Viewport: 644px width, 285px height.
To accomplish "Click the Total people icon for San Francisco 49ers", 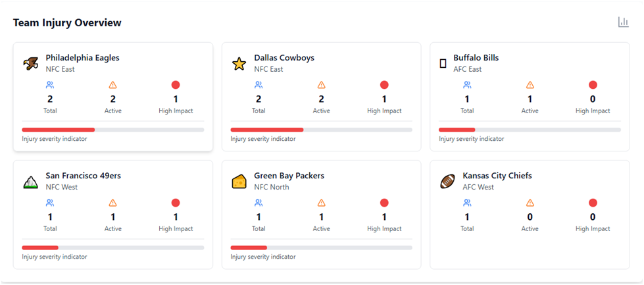I will [50, 203].
